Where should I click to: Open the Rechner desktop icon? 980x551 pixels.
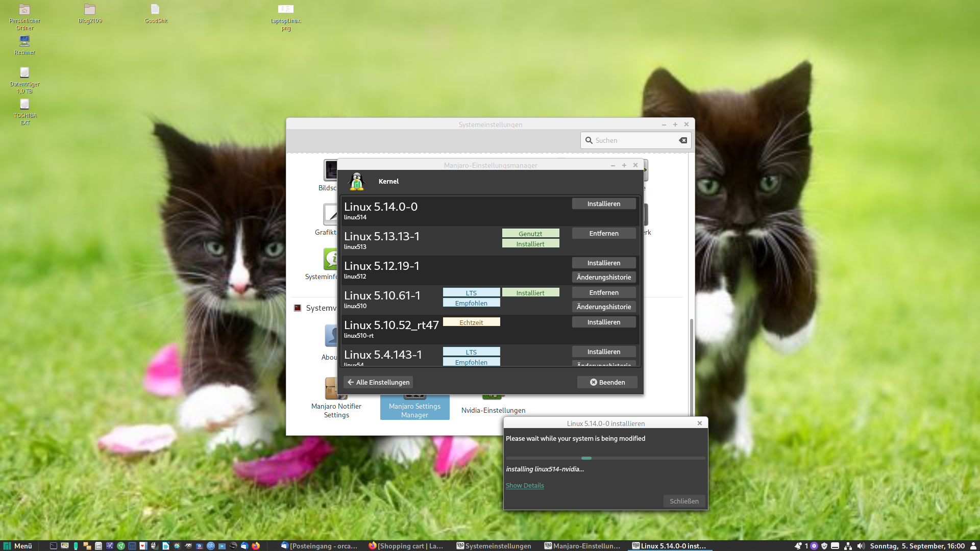pos(24,45)
